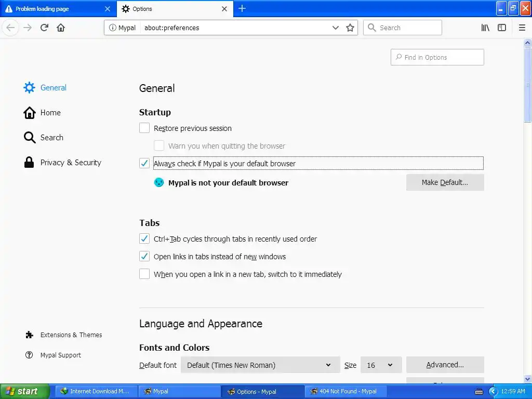
Task: Uncheck Always check if Mypal is default browser
Action: click(x=144, y=163)
